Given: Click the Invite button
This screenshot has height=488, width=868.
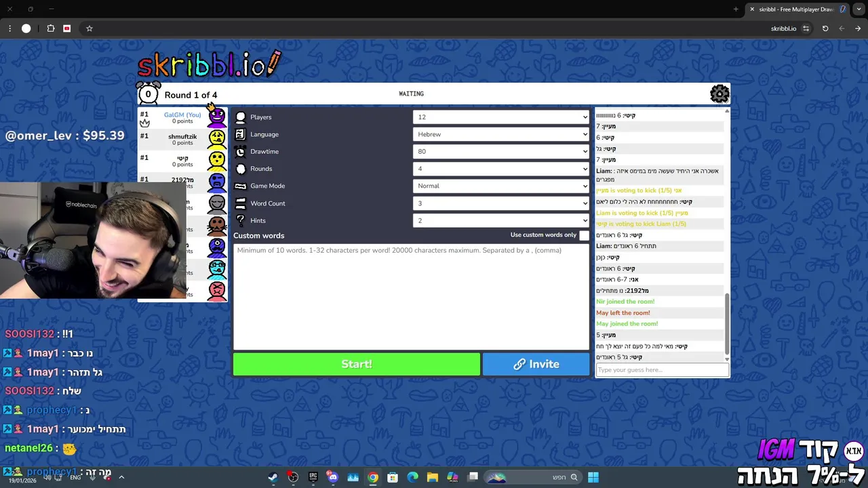Looking at the screenshot, I should pyautogui.click(x=536, y=364).
